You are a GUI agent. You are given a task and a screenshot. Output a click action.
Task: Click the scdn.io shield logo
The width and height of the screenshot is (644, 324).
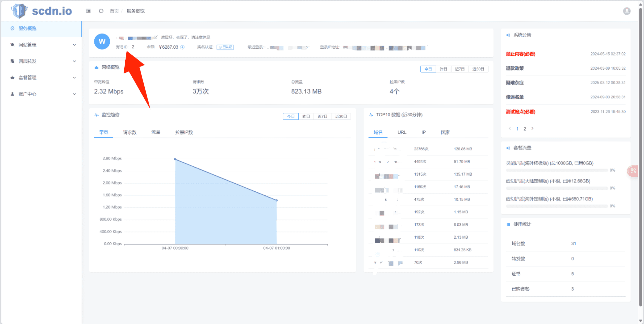19,11
